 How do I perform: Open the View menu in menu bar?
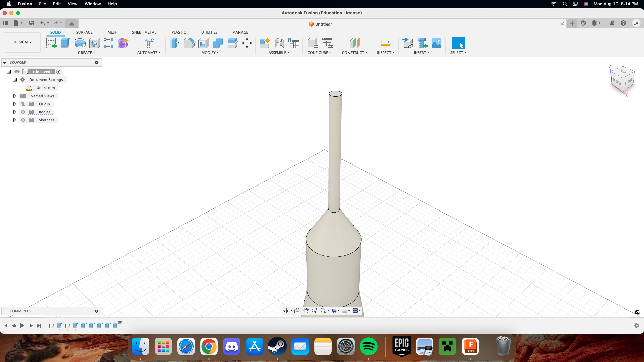(x=72, y=4)
